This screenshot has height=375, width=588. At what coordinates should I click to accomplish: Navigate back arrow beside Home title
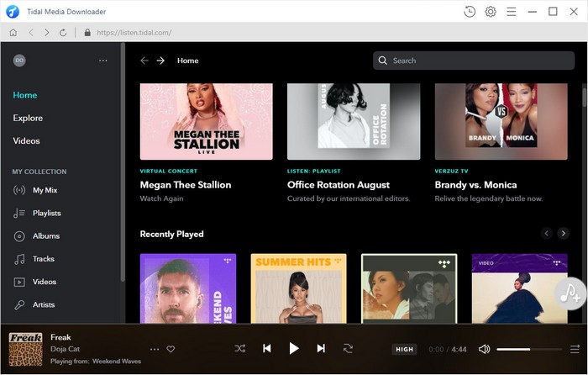[144, 61]
